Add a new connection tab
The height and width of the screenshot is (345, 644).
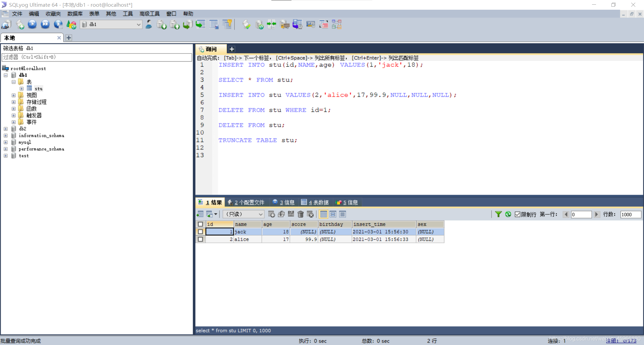(x=69, y=38)
